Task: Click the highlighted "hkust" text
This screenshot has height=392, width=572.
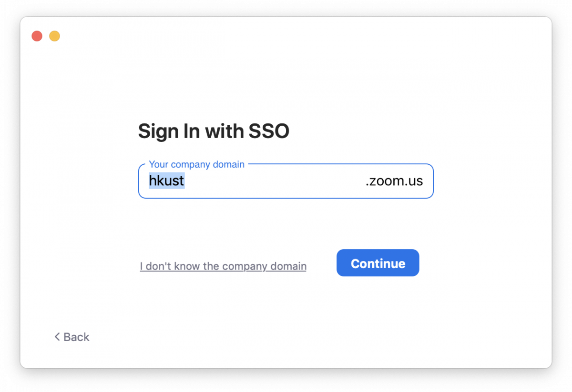Action: coord(166,181)
